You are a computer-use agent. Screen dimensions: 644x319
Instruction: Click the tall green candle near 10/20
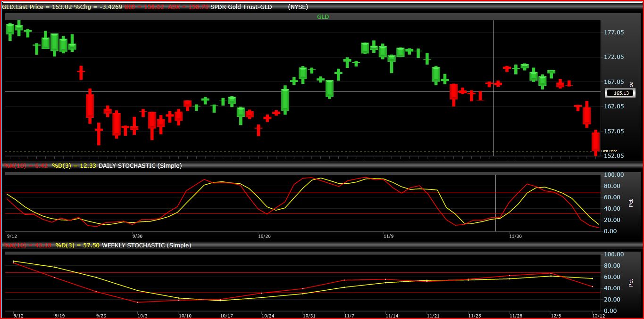(285, 99)
